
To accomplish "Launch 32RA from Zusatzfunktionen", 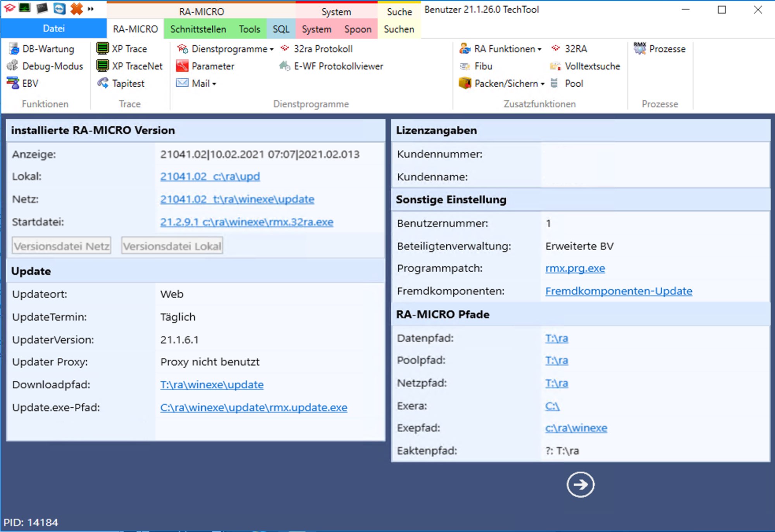I will 569,49.
